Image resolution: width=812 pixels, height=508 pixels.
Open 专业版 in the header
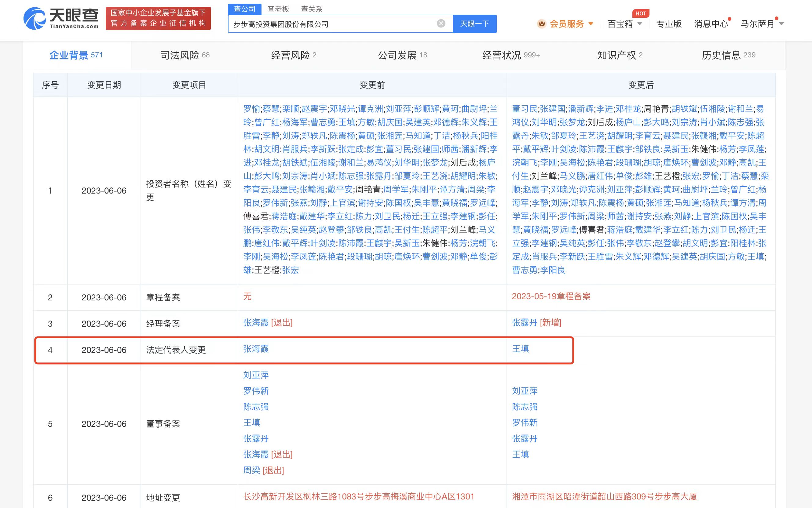[669, 24]
